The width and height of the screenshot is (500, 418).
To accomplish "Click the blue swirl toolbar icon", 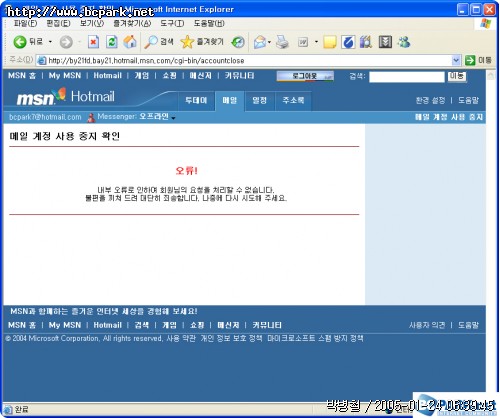I will tap(348, 42).
